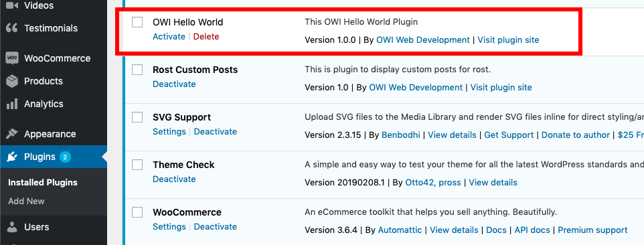Activate the OWI Hello World plugin

coord(169,37)
